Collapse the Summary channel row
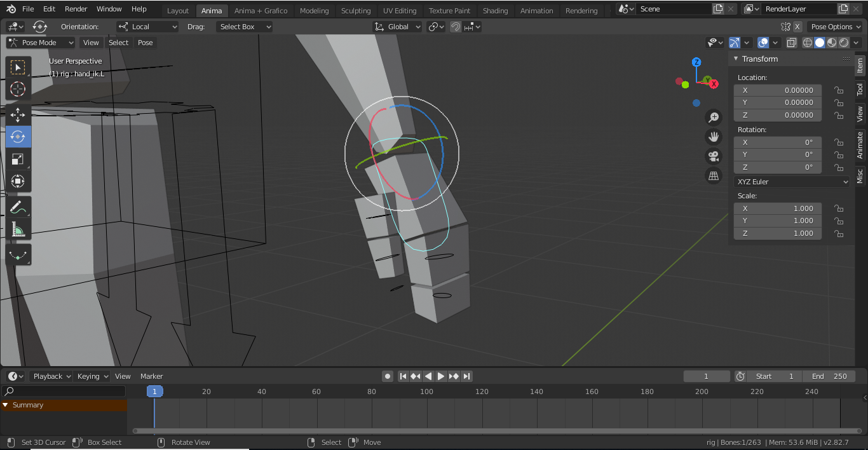The height and width of the screenshot is (450, 868). pyautogui.click(x=6, y=405)
